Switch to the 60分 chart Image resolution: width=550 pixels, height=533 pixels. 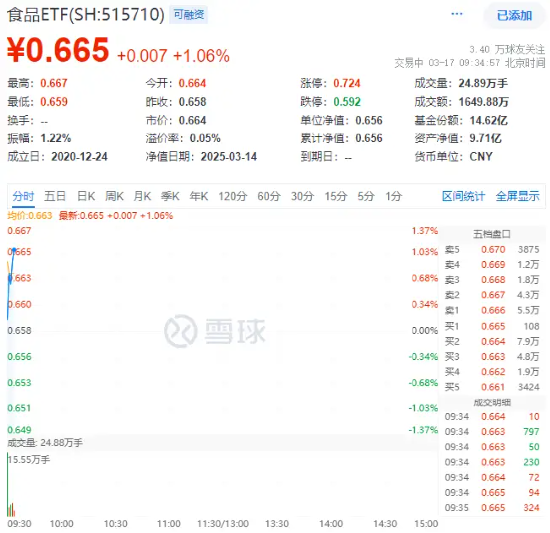click(269, 196)
